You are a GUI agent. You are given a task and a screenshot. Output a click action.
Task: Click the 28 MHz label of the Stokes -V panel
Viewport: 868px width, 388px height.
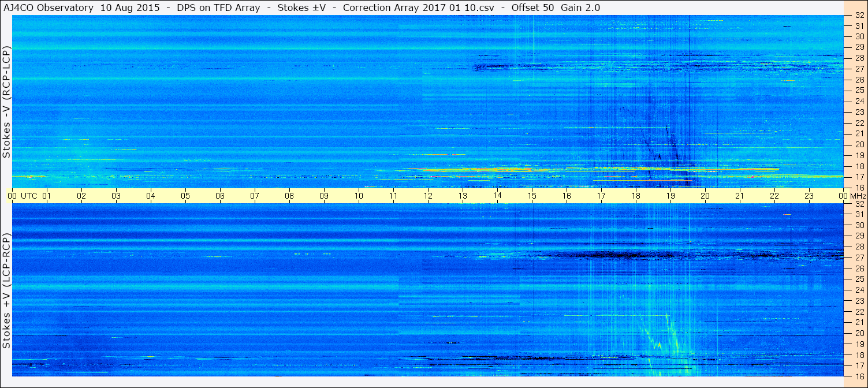859,58
